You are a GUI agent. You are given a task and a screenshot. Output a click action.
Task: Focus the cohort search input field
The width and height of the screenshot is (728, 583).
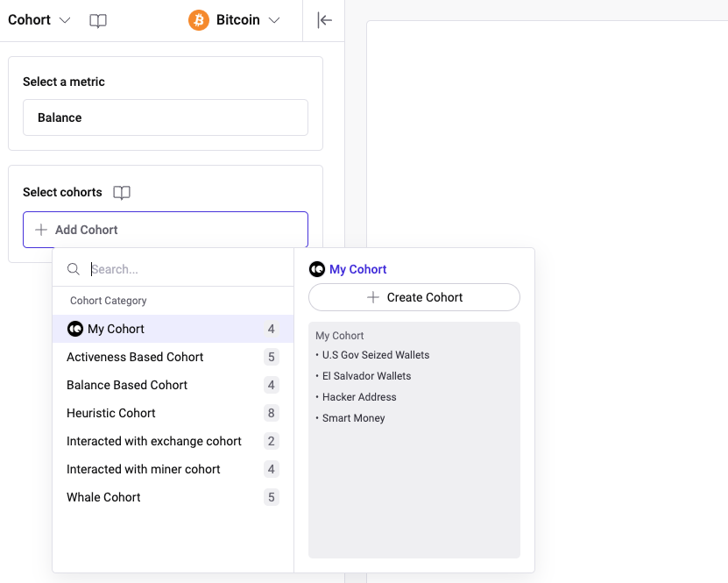(x=184, y=269)
